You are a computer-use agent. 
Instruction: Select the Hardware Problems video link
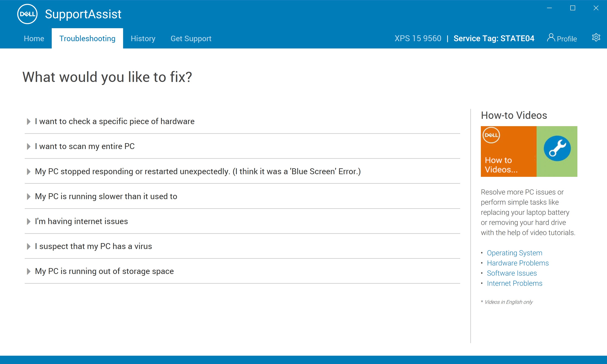coord(518,263)
